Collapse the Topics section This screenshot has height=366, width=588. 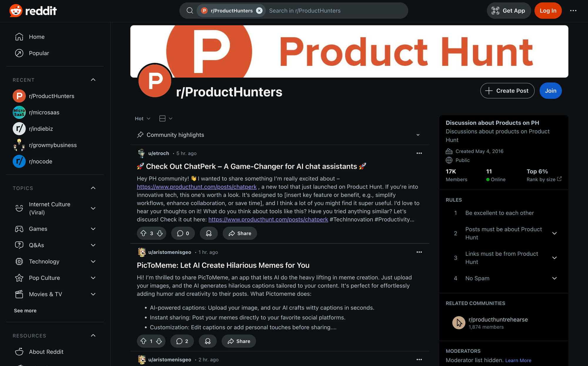pyautogui.click(x=93, y=188)
